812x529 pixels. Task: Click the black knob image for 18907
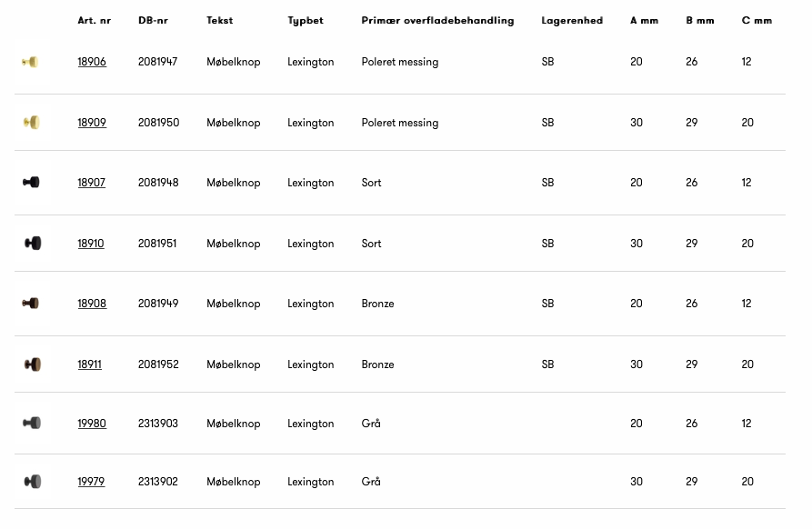(32, 182)
